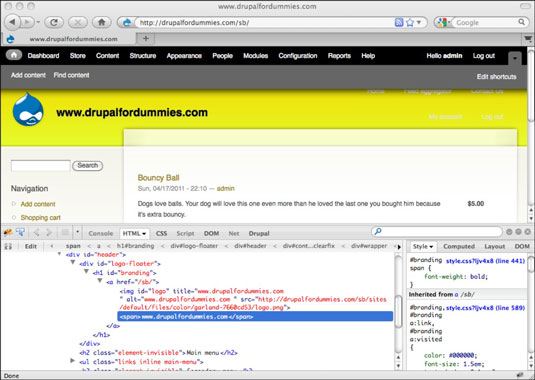Click the Shopping cart navigation link
Screen dimensions: 535x380
click(x=40, y=218)
